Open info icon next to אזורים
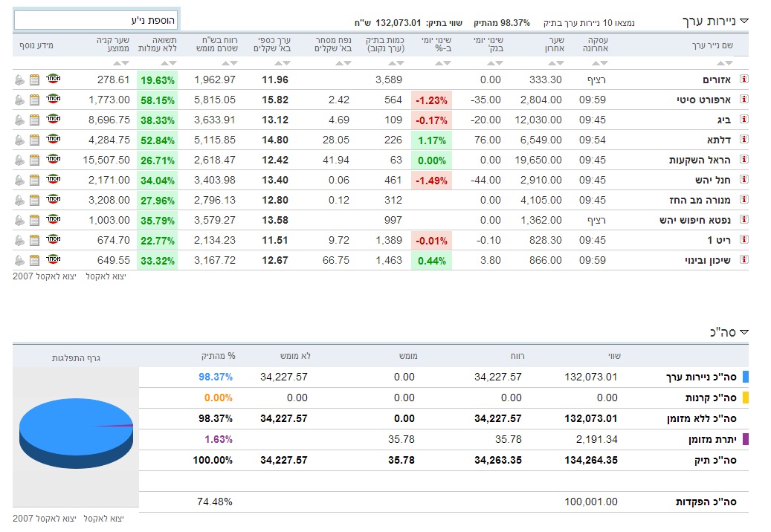 coord(743,80)
